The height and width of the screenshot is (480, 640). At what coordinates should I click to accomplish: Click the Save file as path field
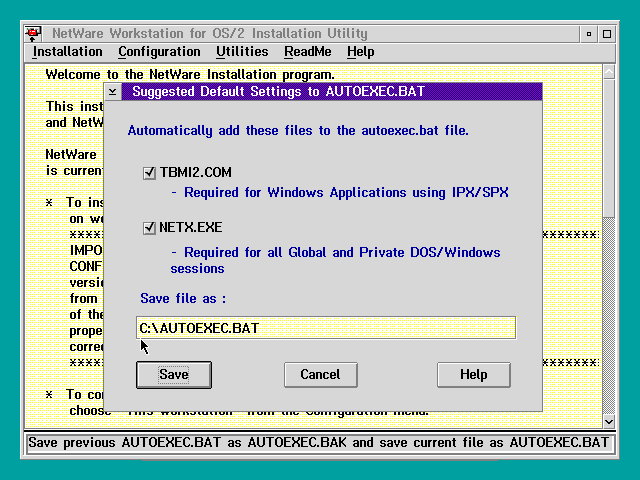click(x=326, y=328)
